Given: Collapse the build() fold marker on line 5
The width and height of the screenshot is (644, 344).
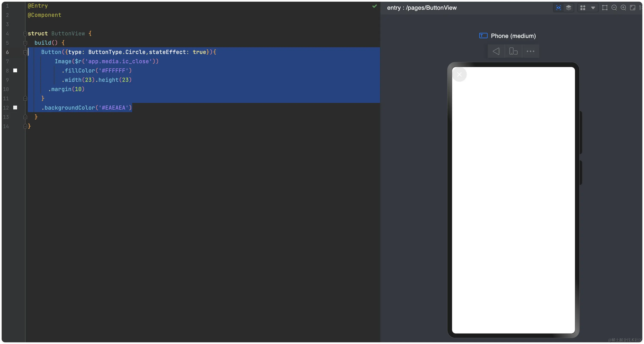Looking at the screenshot, I should pyautogui.click(x=25, y=43).
